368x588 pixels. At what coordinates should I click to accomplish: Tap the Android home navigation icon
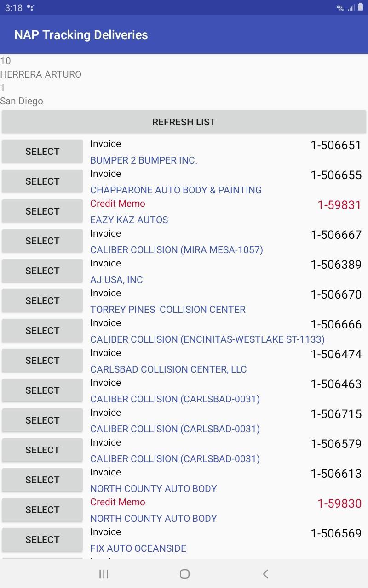[x=184, y=574]
